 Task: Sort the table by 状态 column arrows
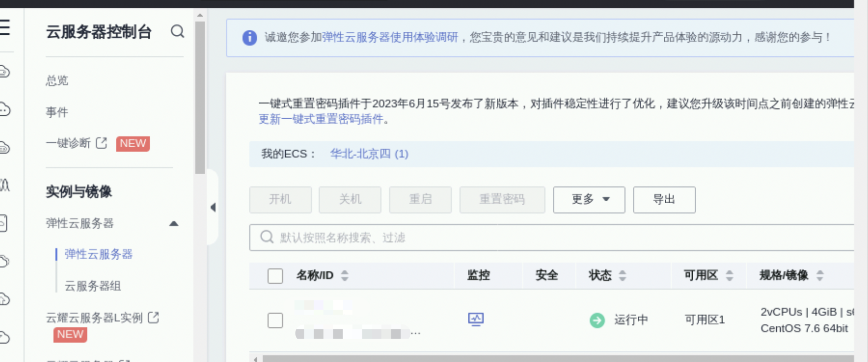[x=622, y=276]
